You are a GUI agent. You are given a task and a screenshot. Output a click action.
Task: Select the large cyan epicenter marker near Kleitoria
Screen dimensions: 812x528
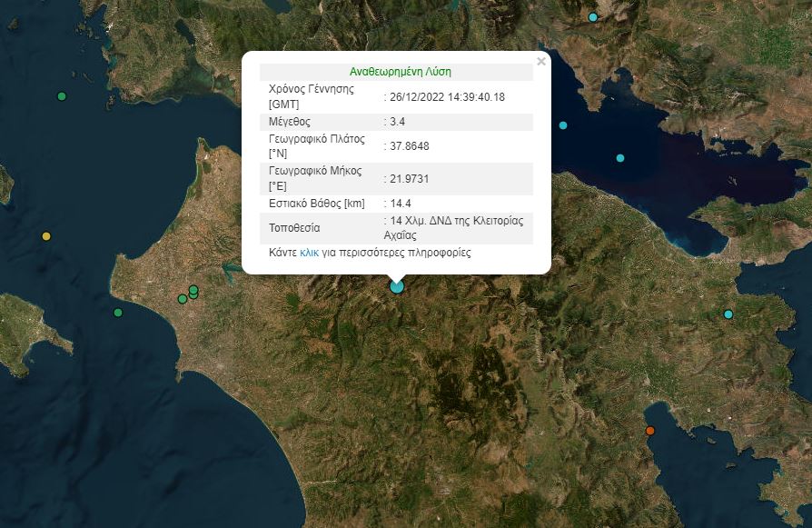(395, 285)
